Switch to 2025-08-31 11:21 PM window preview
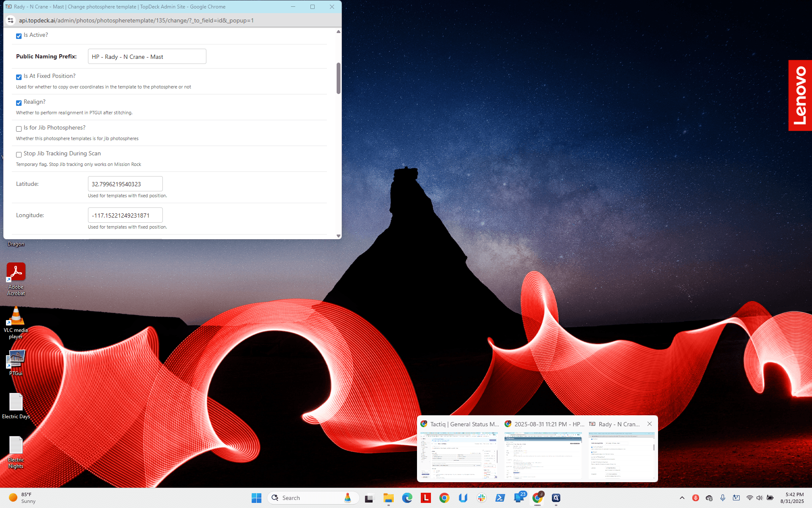Screen dimensions: 812x508 point(544,450)
